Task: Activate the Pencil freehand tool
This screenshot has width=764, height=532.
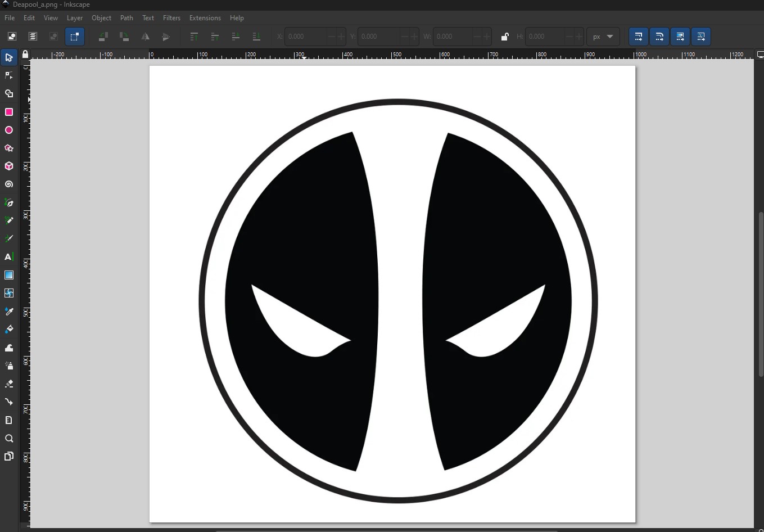Action: [9, 220]
